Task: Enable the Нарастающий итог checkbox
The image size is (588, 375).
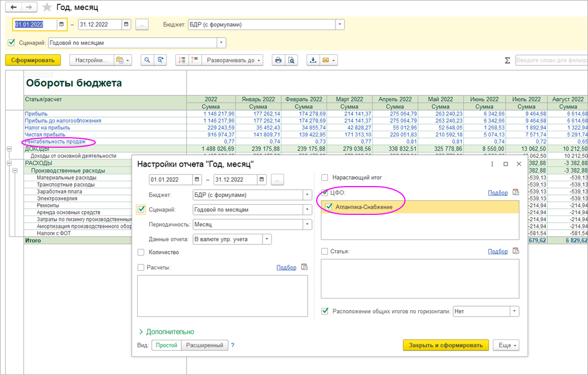Action: (325, 177)
